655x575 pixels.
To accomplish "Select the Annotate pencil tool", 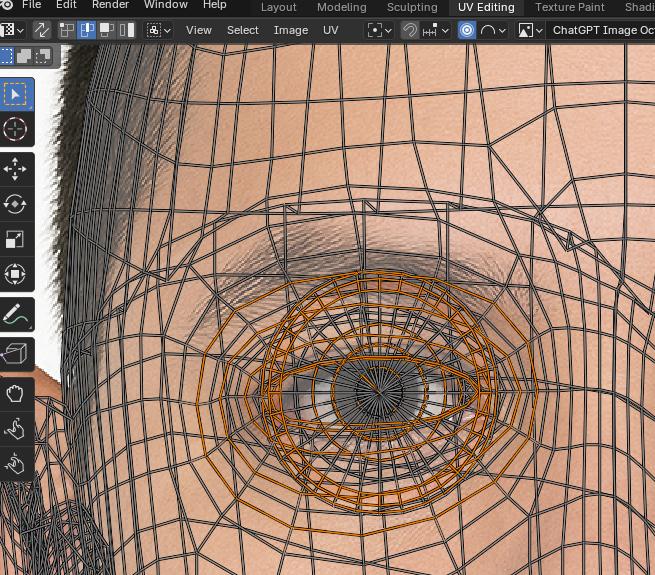I will coord(16,314).
